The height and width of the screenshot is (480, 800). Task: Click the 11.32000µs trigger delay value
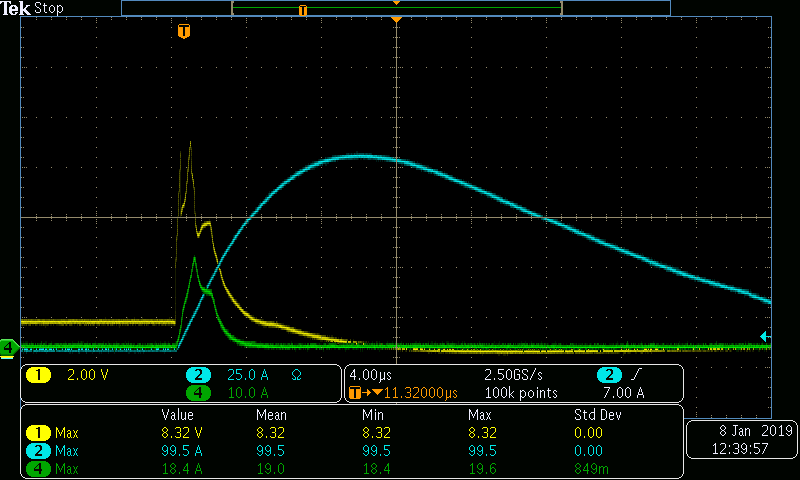pos(421,393)
